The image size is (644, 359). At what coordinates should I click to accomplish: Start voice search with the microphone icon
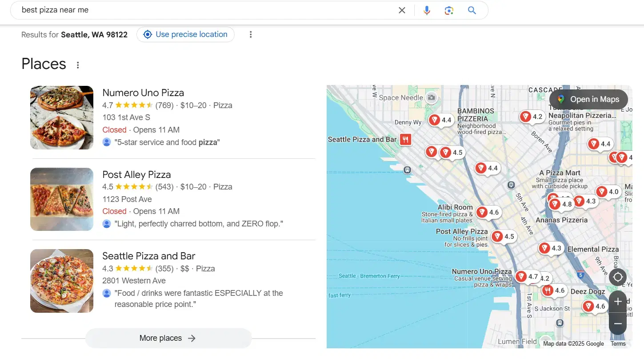coord(427,10)
